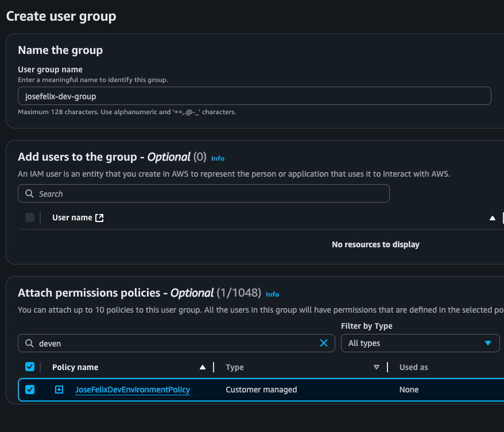Click the Type column header text
504x432 pixels.
click(235, 367)
